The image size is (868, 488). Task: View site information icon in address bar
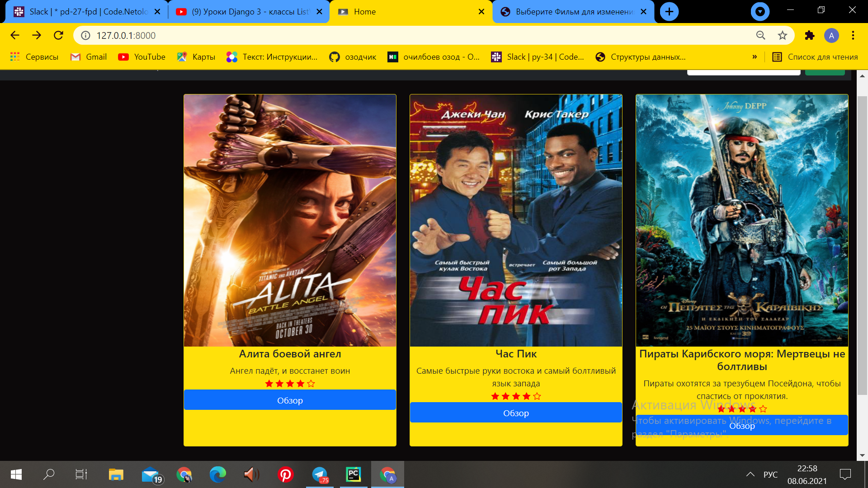(x=85, y=35)
